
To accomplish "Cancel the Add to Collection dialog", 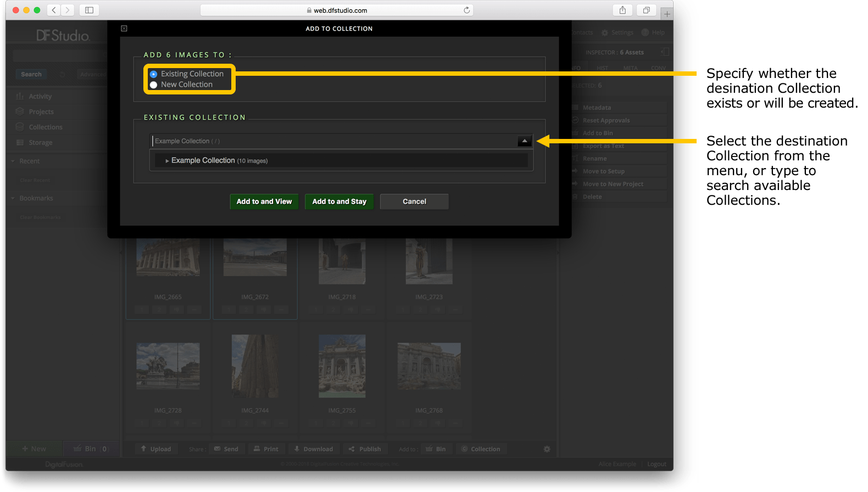I will pos(414,202).
